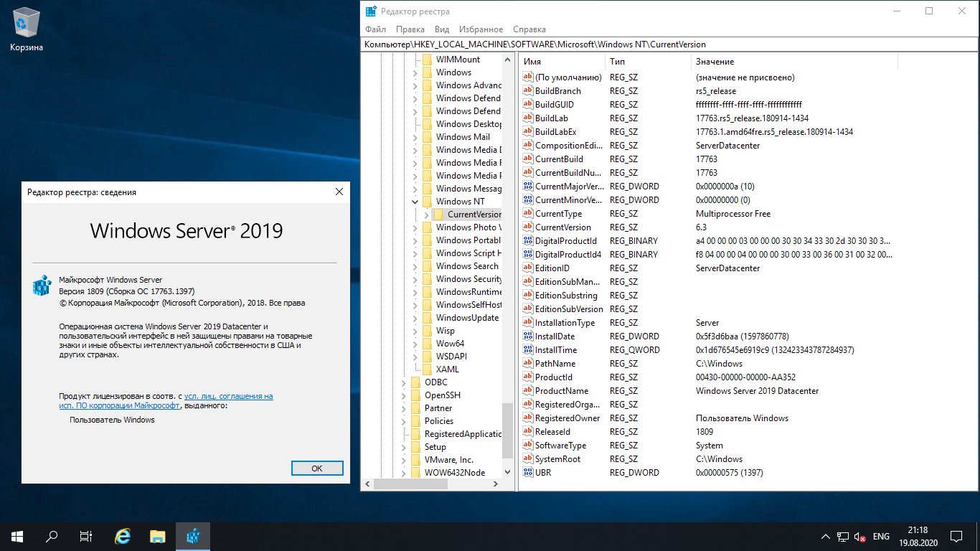
Task: Click the icon of the (По умолчанию) value
Action: click(x=528, y=77)
